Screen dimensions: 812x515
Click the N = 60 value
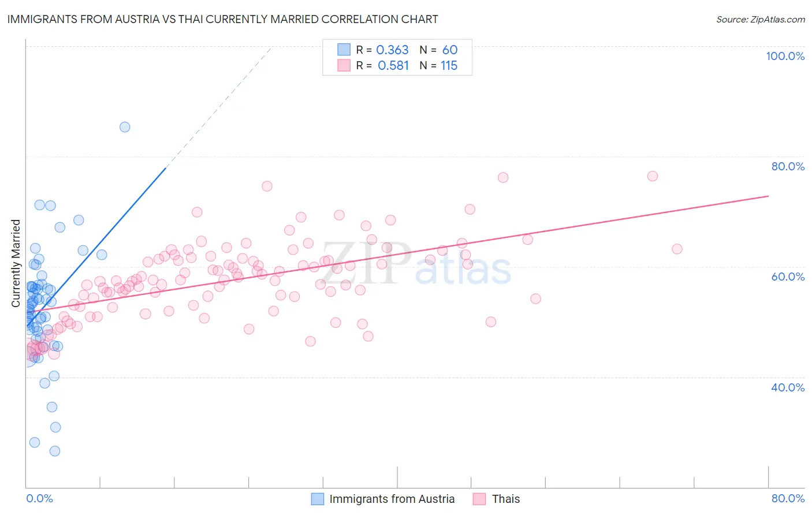[x=438, y=50]
